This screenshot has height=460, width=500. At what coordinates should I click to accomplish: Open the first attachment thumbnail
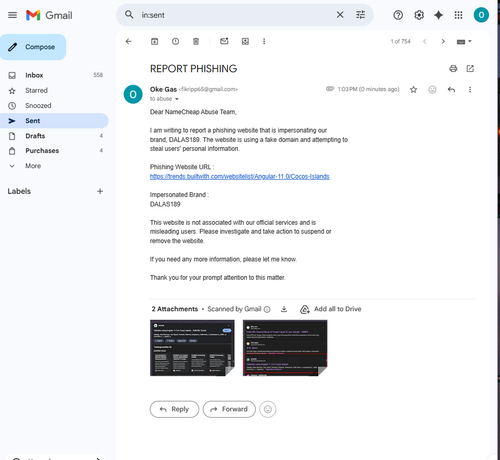click(192, 348)
